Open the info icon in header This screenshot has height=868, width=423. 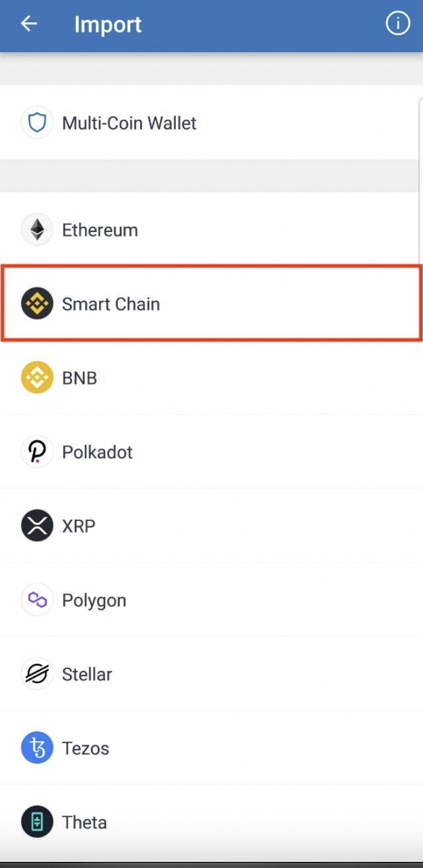[x=398, y=24]
